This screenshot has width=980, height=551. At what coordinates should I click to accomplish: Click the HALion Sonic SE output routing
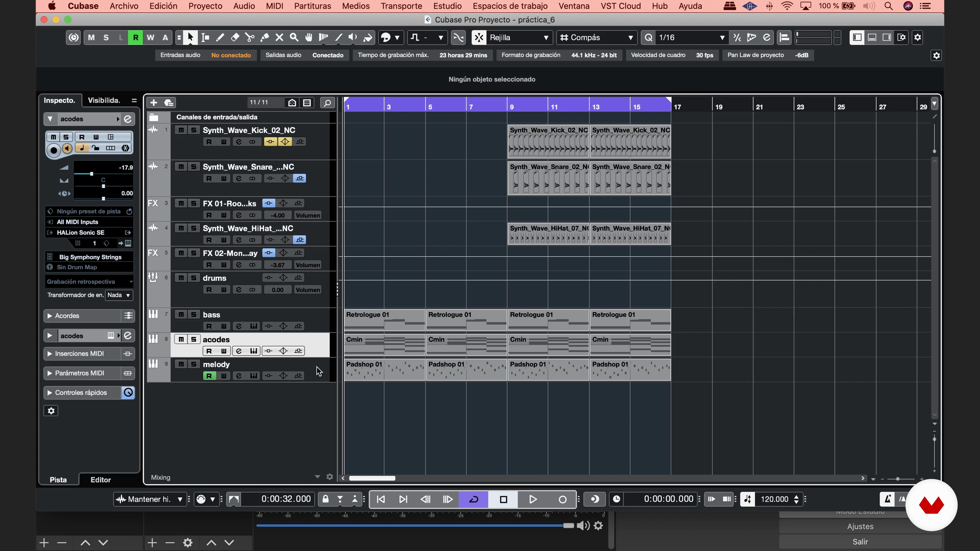(89, 233)
